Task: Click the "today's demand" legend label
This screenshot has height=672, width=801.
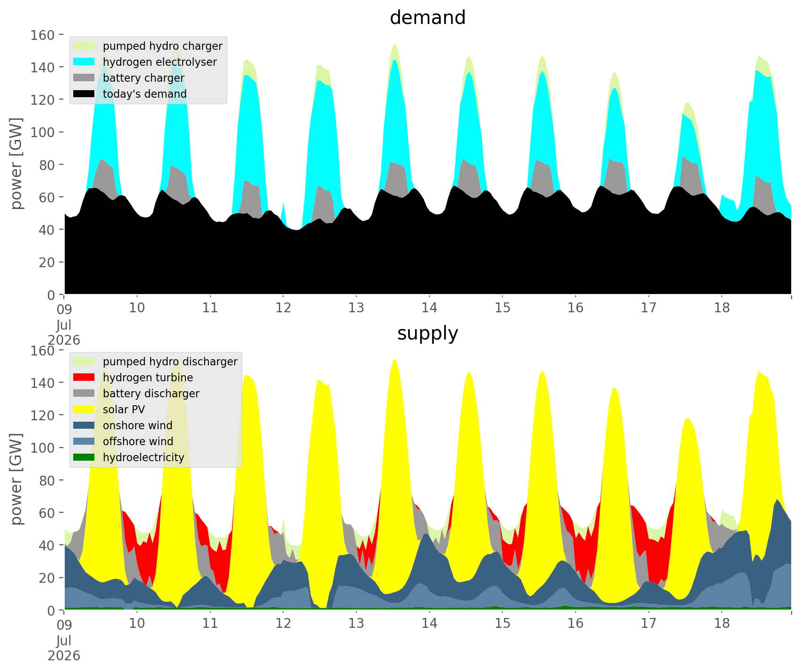Action: [145, 94]
